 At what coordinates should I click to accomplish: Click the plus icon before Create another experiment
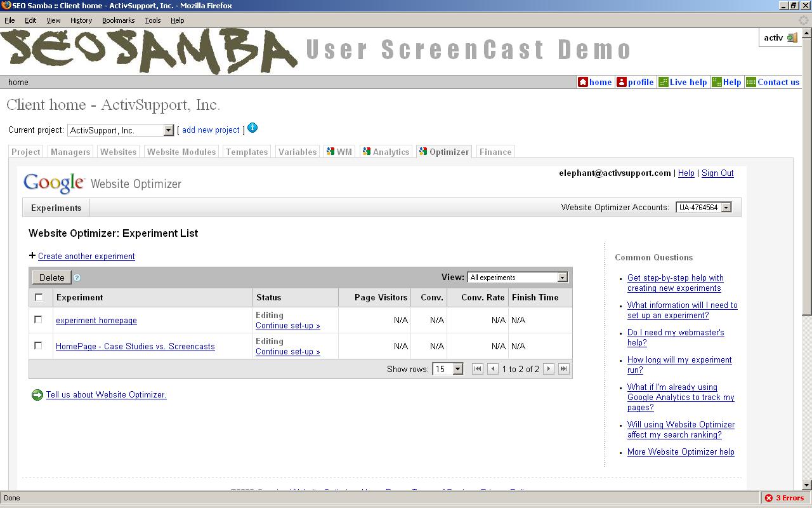[32, 256]
